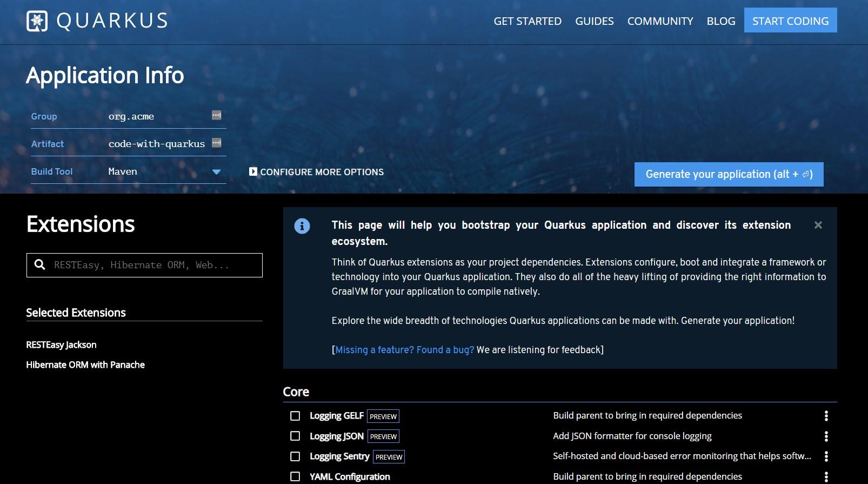Click the Build Tool label
Image resolution: width=868 pixels, height=484 pixels.
click(52, 171)
